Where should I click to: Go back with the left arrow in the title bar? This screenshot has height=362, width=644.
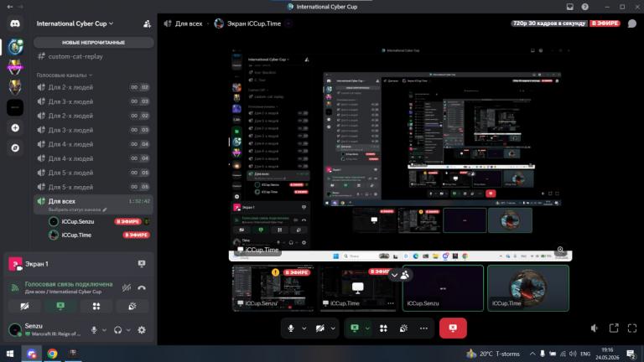click(10, 7)
